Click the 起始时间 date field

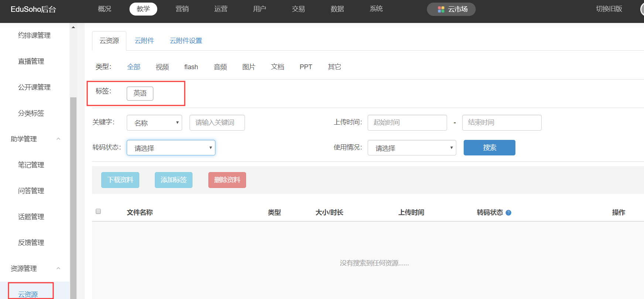click(x=407, y=122)
